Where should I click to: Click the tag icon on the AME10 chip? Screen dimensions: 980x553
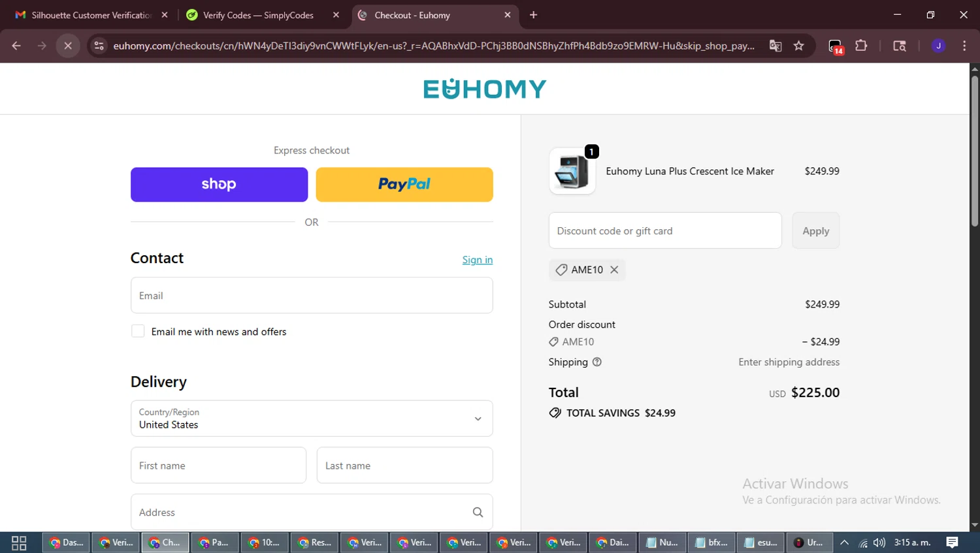point(561,270)
